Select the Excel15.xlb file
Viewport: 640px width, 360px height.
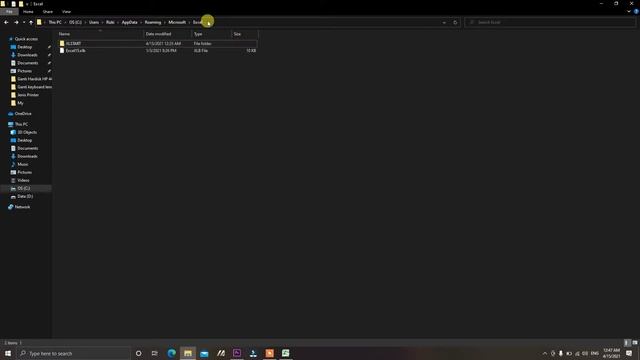click(158, 51)
